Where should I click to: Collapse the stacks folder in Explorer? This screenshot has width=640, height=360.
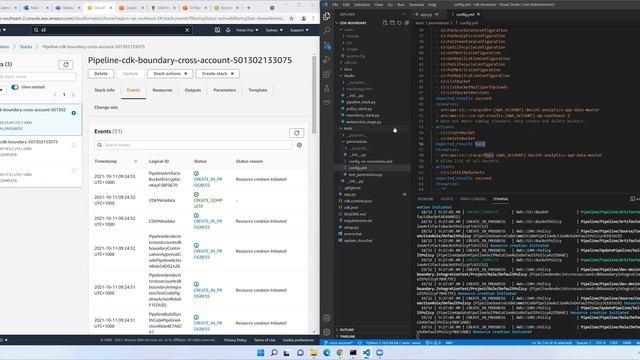(349, 76)
